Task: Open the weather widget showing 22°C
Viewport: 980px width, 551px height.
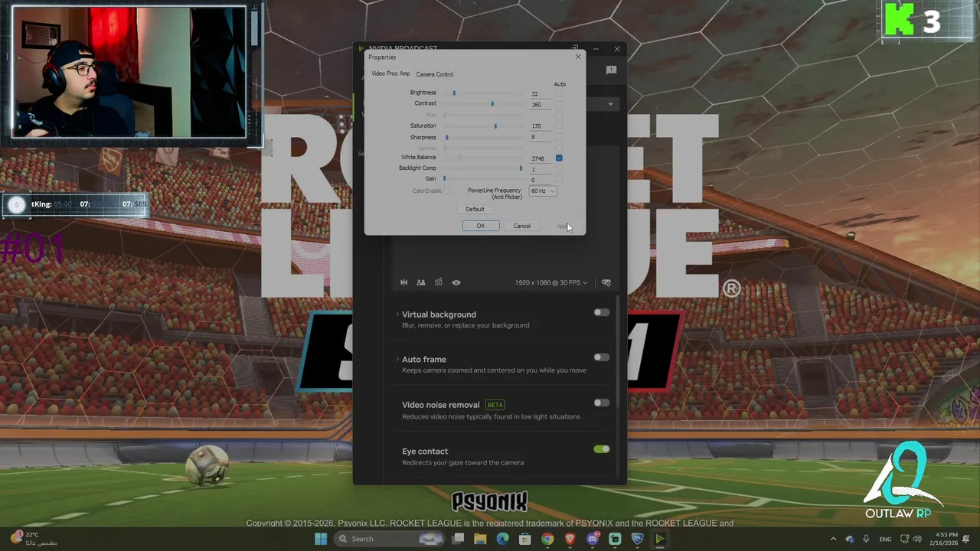Action: [34, 539]
